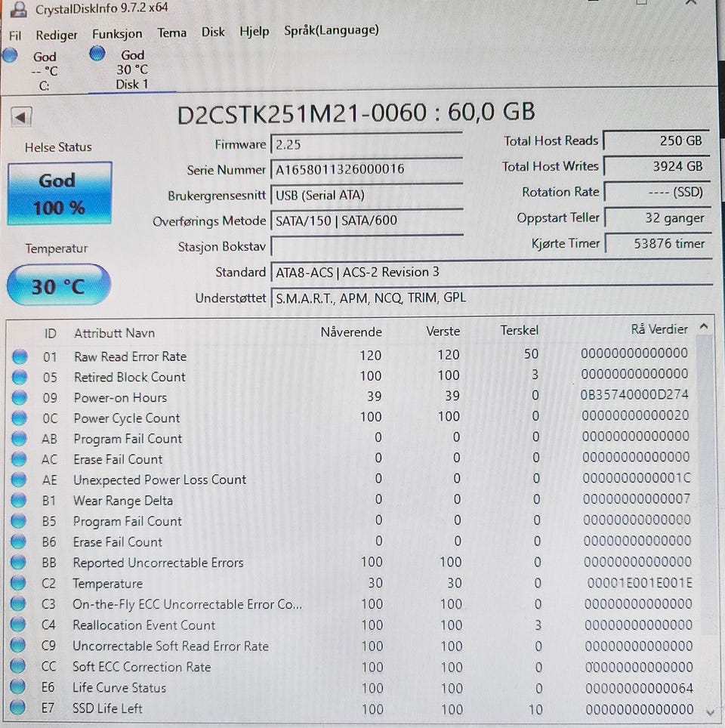Open the Fil menu

pos(15,35)
